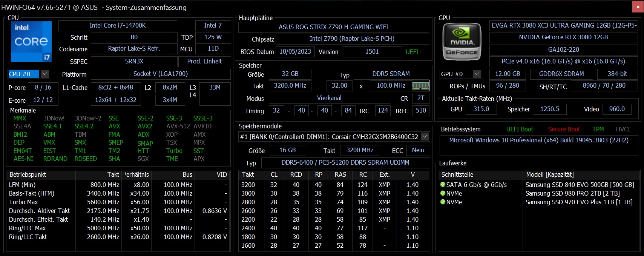Viewport: 644px width, 256px height.
Task: Expand the Speichermodule DIMM selection dropdown
Action: coord(425,137)
